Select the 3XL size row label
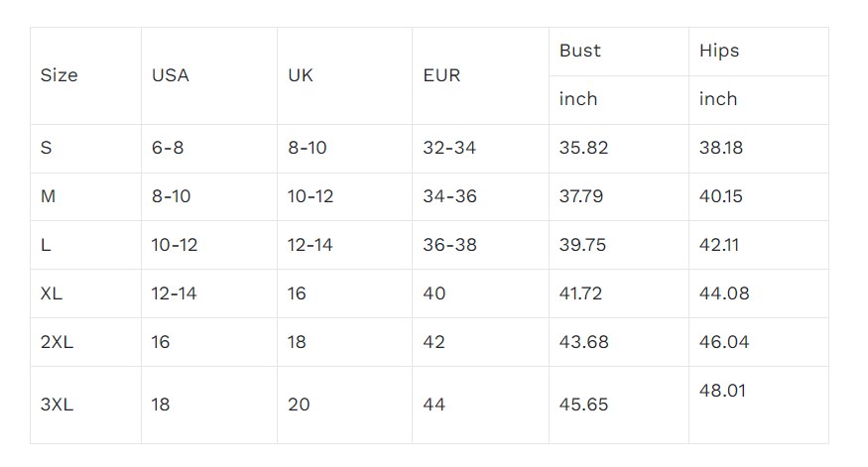 pos(57,405)
